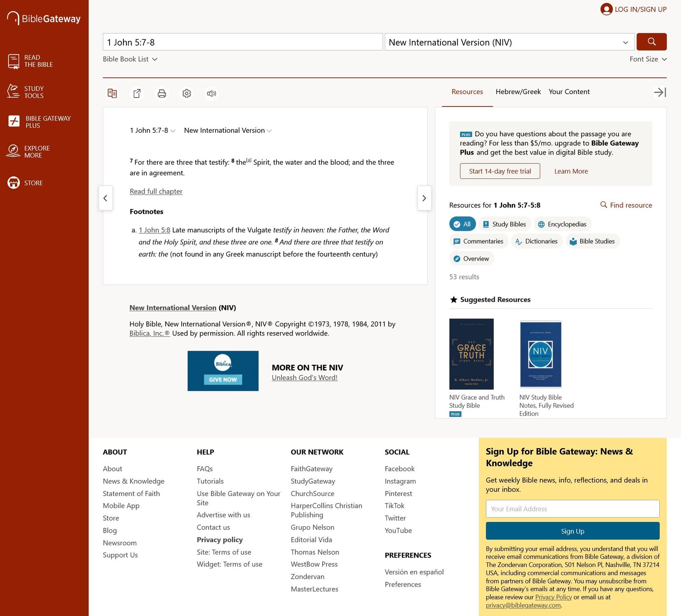Play audio Bible speaker icon
Screen dimensions: 681x616
[212, 93]
